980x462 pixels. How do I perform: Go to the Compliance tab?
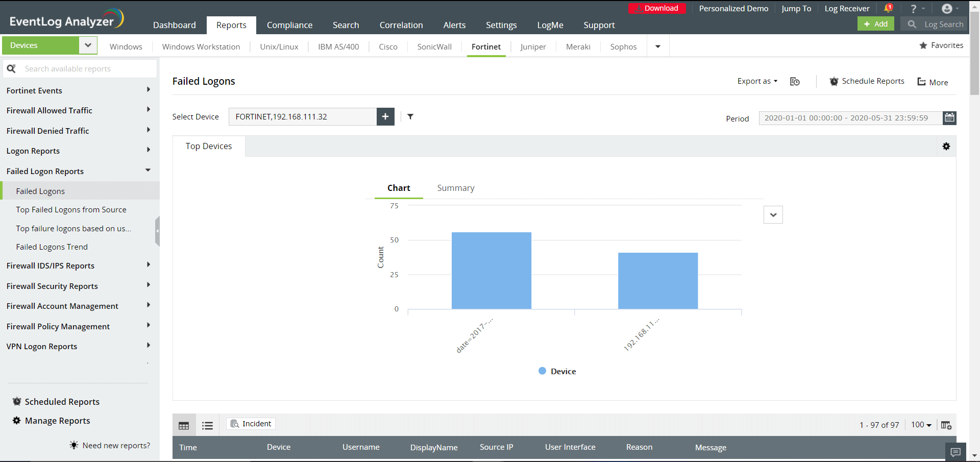289,25
